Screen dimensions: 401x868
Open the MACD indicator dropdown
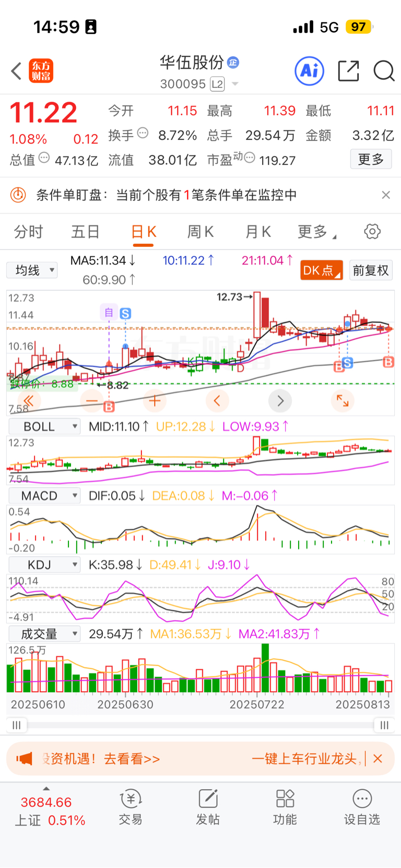[x=44, y=495]
